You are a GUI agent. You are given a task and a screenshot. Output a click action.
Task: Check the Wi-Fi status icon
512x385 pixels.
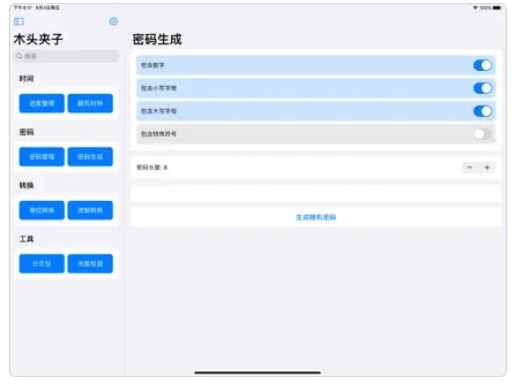(475, 8)
